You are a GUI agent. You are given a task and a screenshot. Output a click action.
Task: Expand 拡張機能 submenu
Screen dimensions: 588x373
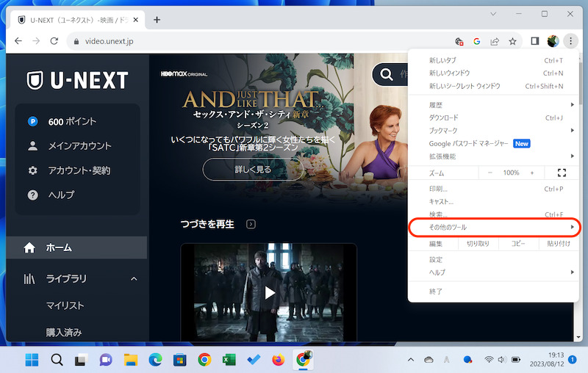pos(493,156)
